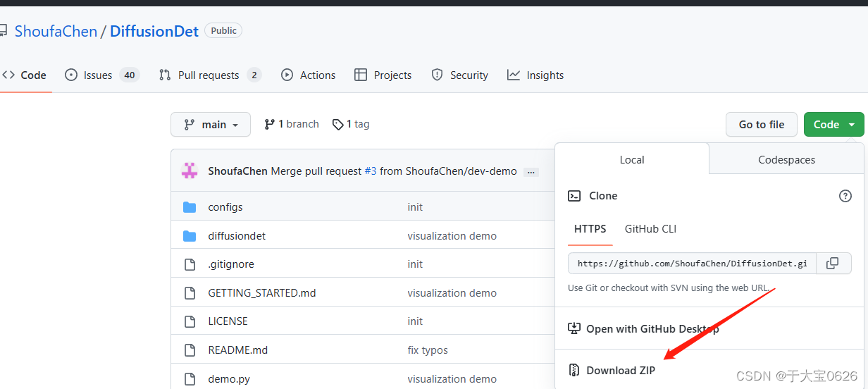Click the Open with GitHub Desktop icon
The image size is (868, 389).
pyautogui.click(x=574, y=328)
